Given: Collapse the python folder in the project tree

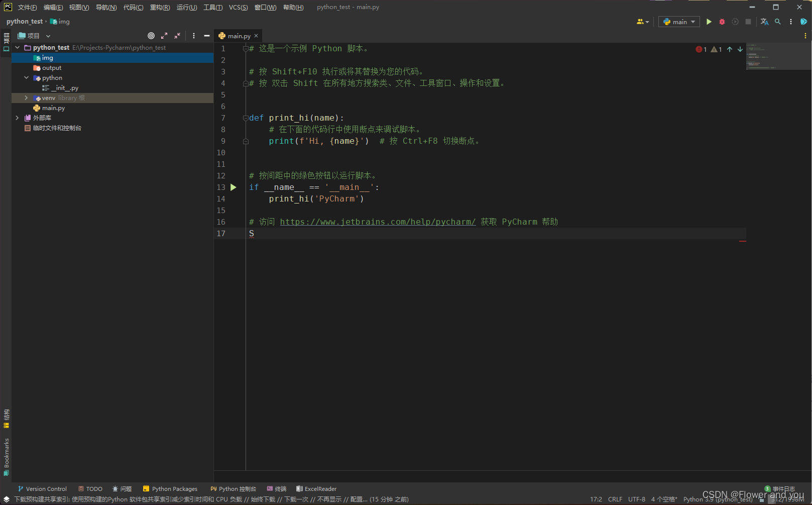Looking at the screenshot, I should [26, 77].
